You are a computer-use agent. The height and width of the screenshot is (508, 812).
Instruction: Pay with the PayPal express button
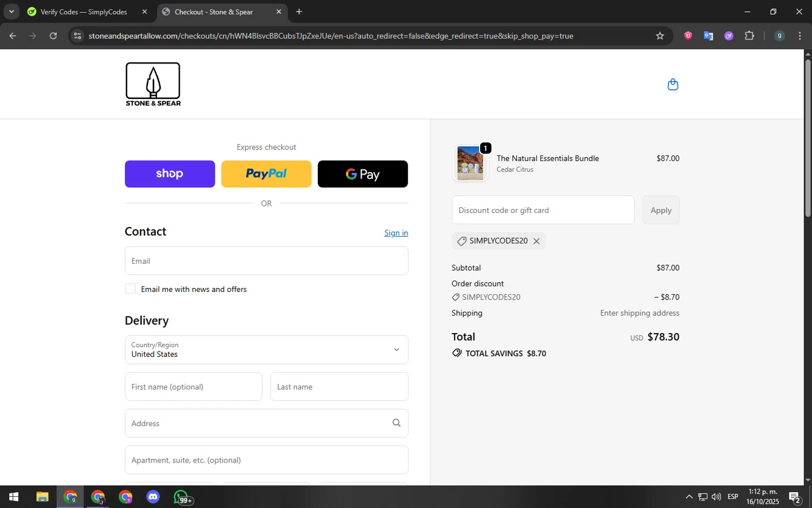pyautogui.click(x=266, y=174)
